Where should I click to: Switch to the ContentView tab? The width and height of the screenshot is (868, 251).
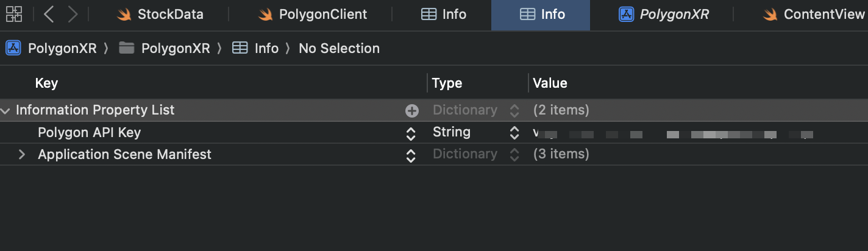(815, 15)
